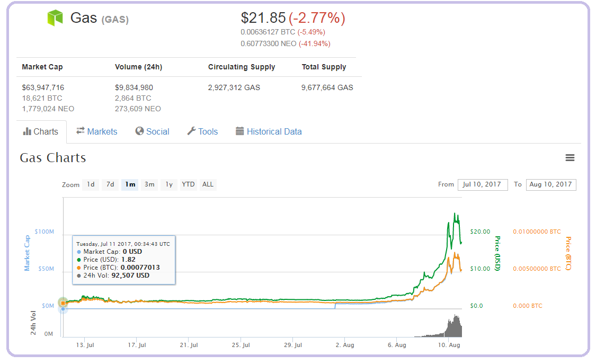Click the bar chart icon on Charts tab
Image resolution: width=596 pixels, height=364 pixels.
click(x=27, y=131)
